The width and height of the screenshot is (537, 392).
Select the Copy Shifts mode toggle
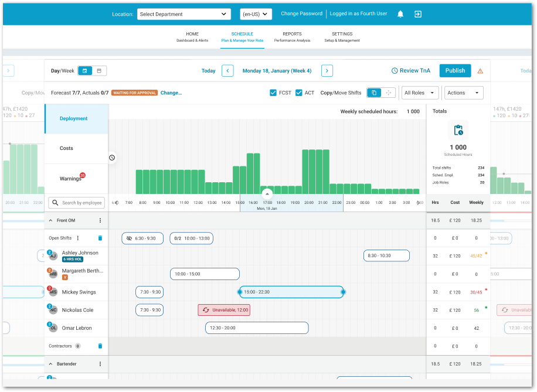click(x=374, y=93)
